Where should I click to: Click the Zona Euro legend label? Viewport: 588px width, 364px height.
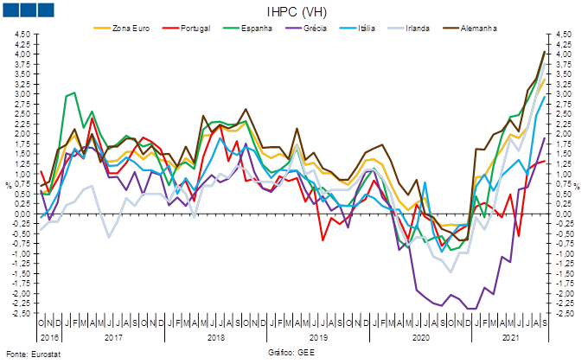click(x=131, y=29)
